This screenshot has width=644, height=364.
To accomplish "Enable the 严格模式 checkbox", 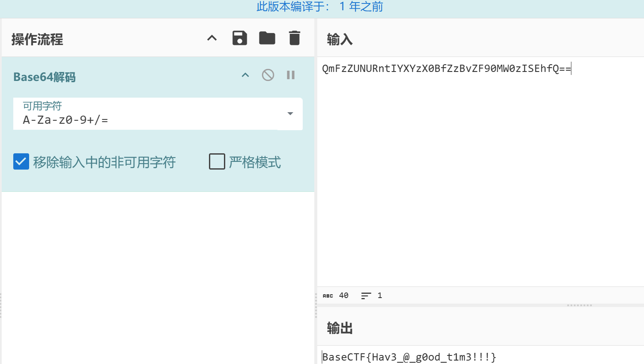I will coord(217,162).
